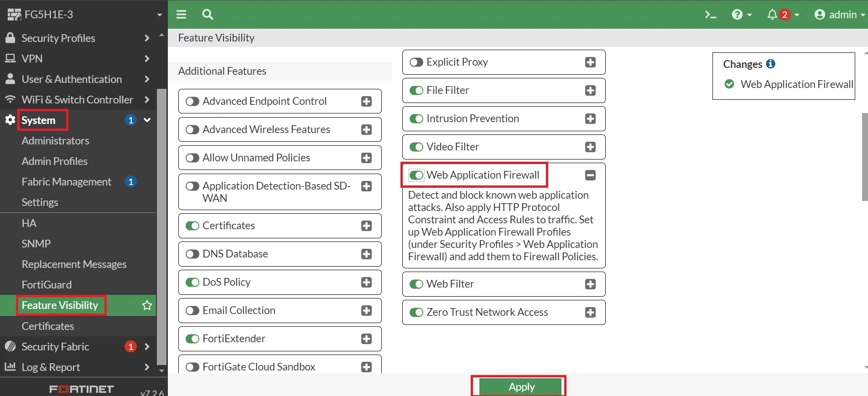This screenshot has height=396, width=868.
Task: Open the Fabric Management page
Action: [67, 182]
